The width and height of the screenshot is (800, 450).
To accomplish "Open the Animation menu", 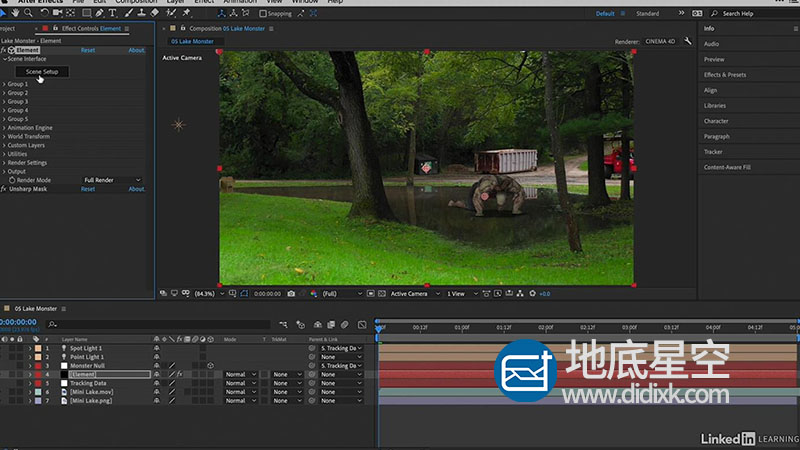I will click(x=240, y=2).
